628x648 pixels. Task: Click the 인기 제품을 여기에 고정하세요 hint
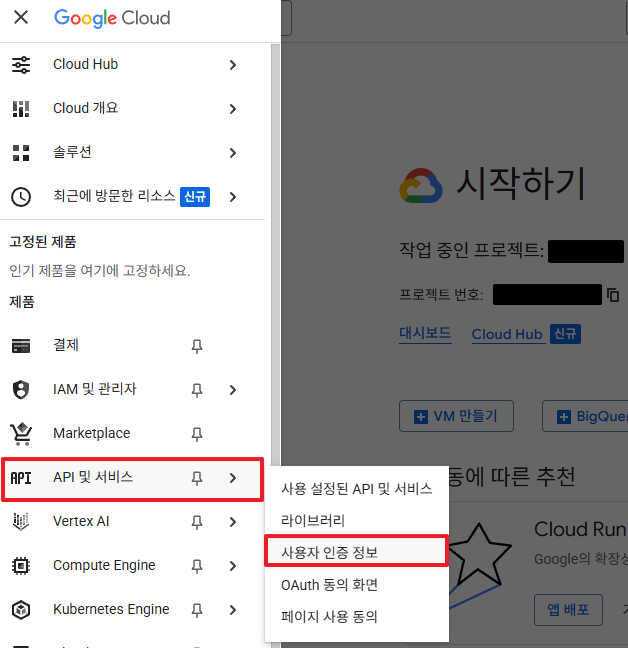coord(100,271)
